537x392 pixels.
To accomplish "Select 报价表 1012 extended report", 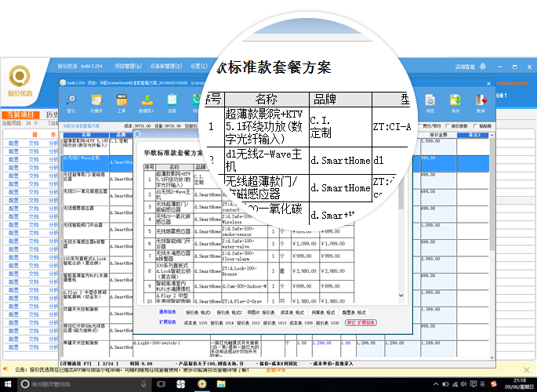I will coord(249,323).
